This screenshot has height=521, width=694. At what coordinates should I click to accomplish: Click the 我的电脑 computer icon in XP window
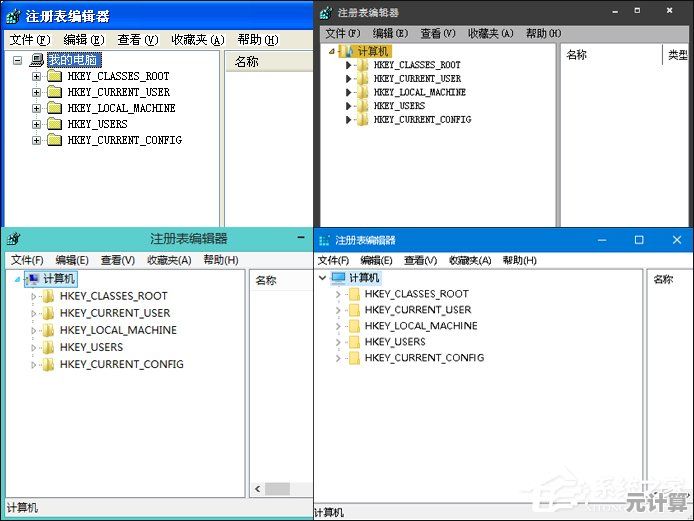(37, 60)
